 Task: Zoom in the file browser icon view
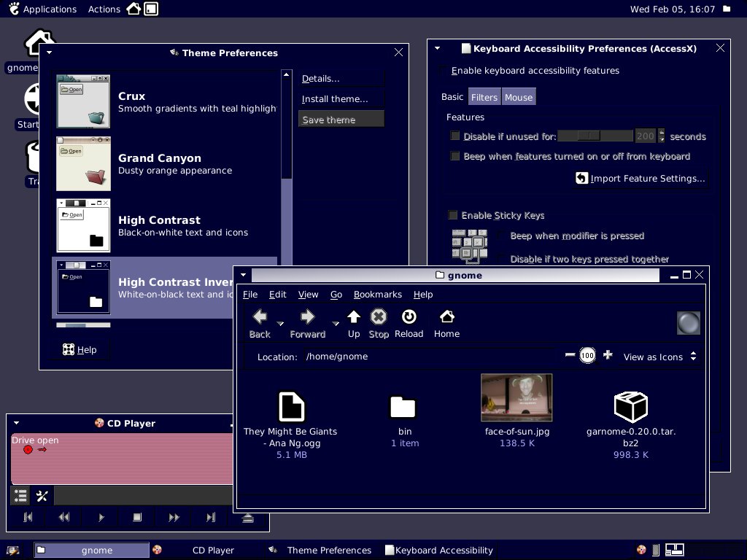[608, 355]
